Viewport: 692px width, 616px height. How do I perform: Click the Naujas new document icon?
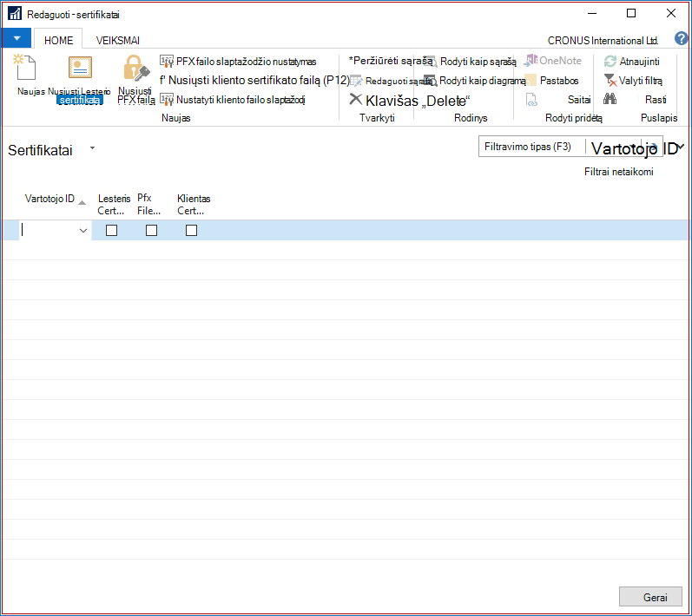coord(25,67)
